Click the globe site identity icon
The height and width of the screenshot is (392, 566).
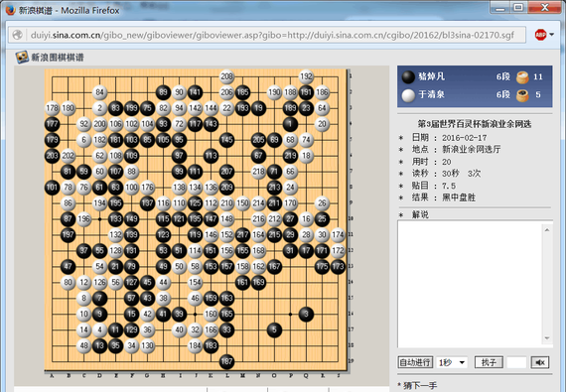[x=17, y=35]
